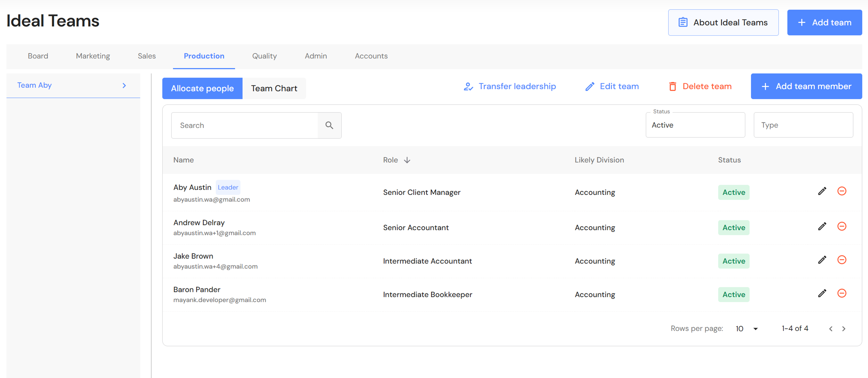Select the Allocate people view
The height and width of the screenshot is (378, 868).
click(x=202, y=88)
